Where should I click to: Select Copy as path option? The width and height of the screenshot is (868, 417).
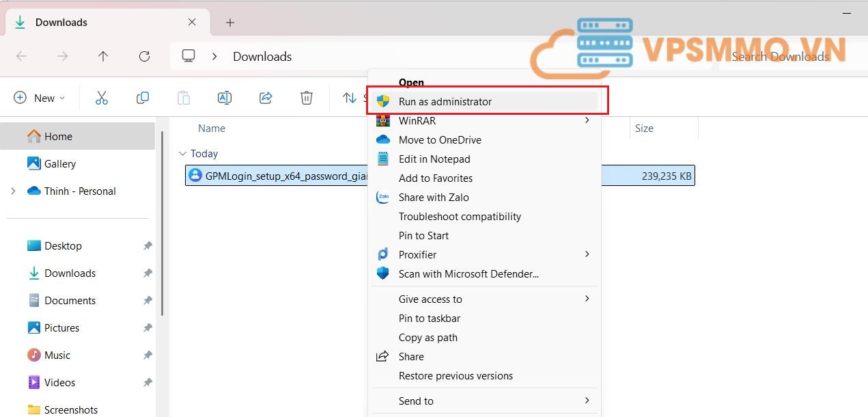(428, 338)
